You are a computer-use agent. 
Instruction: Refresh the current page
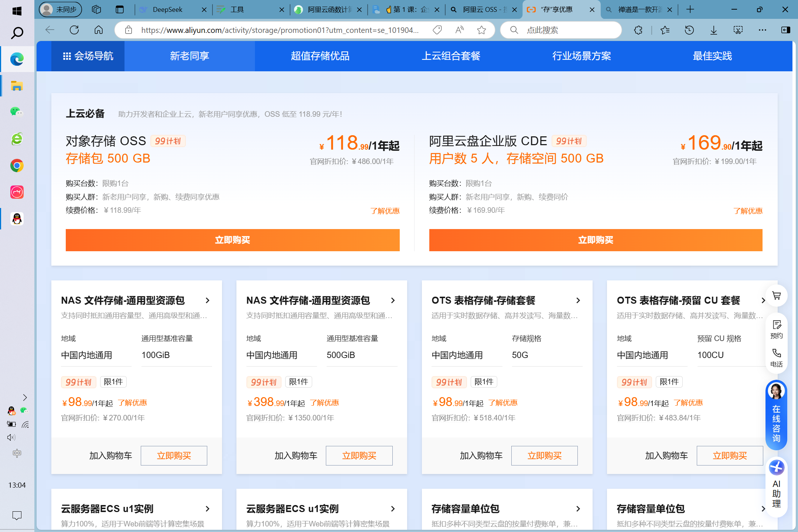(74, 30)
